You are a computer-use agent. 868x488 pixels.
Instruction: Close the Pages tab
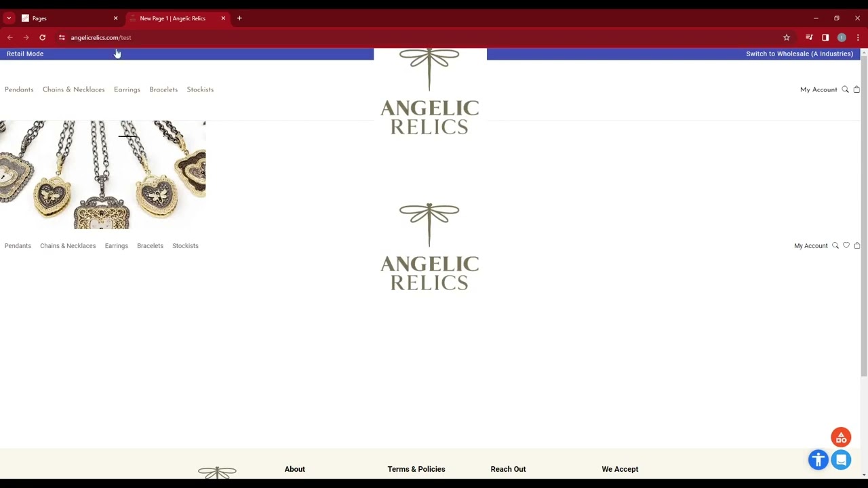pos(115,18)
